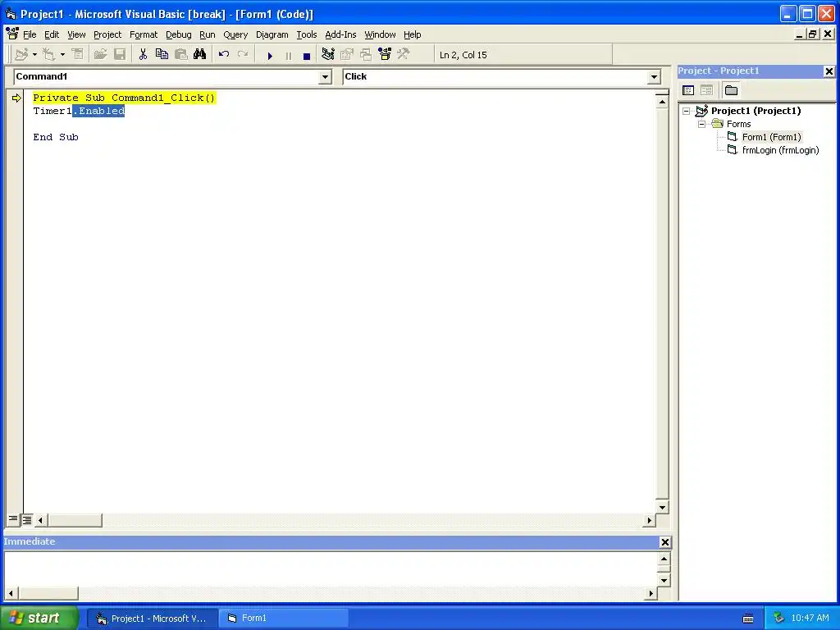This screenshot has width=840, height=630.
Task: Click the Toolbox hammer and wrench icon
Action: [x=404, y=55]
